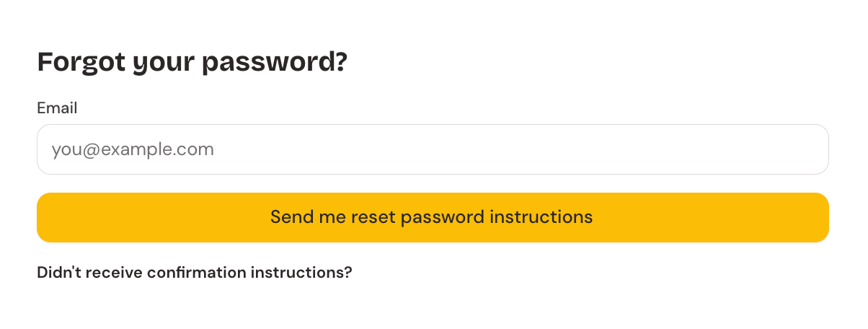Screen dimensions: 868x329
Task: Click the text label above the email box
Action: [57, 108]
